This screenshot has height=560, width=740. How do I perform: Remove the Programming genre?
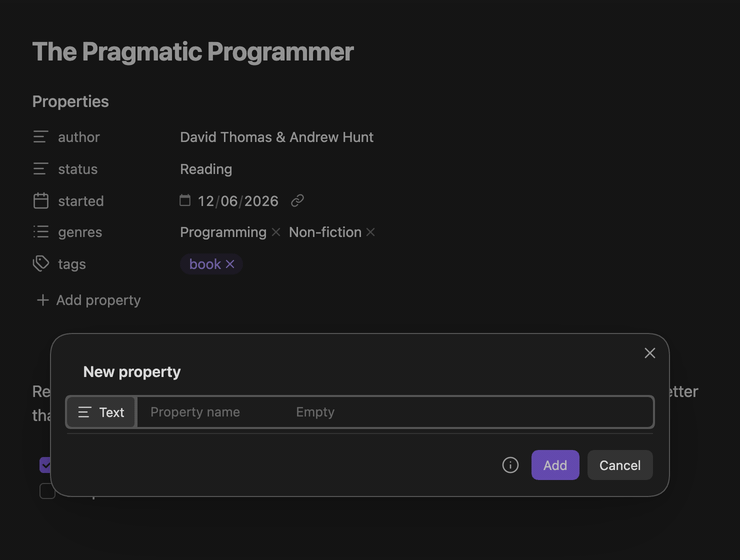(x=276, y=232)
